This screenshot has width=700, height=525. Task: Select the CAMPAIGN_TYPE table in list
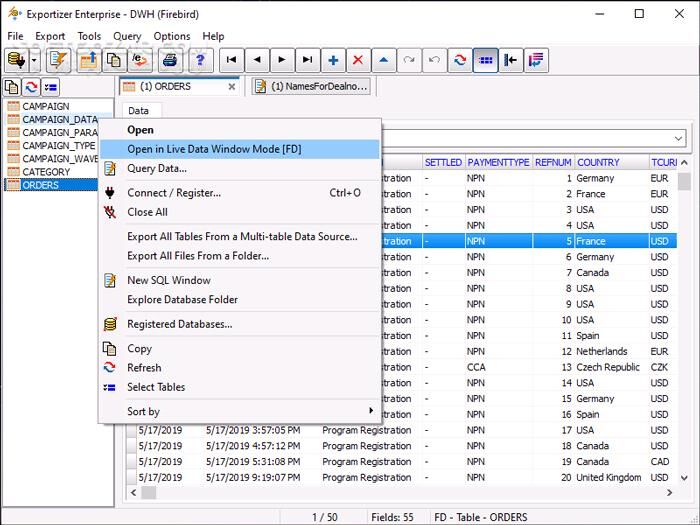click(x=59, y=146)
